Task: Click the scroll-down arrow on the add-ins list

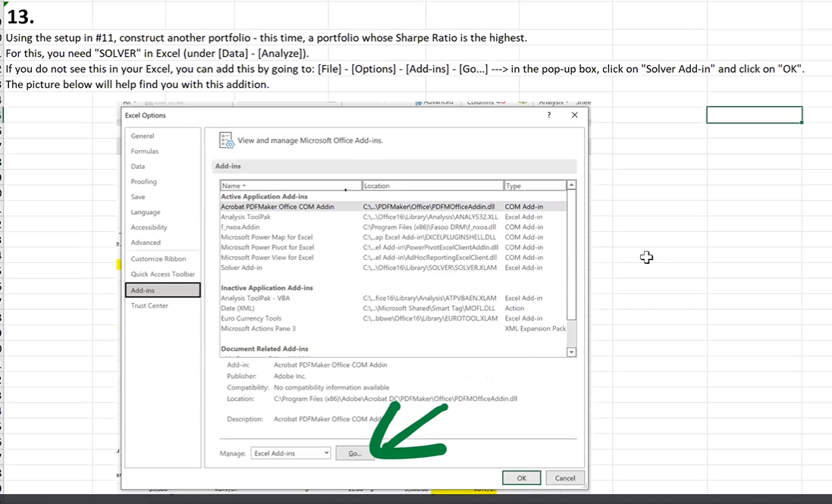Action: (x=572, y=351)
